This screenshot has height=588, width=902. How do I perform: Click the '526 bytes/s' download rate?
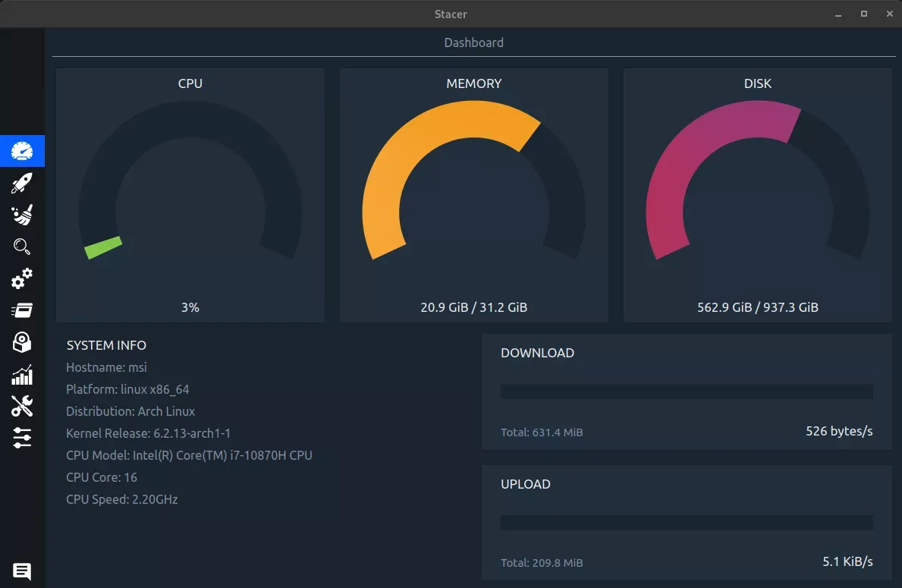point(839,431)
